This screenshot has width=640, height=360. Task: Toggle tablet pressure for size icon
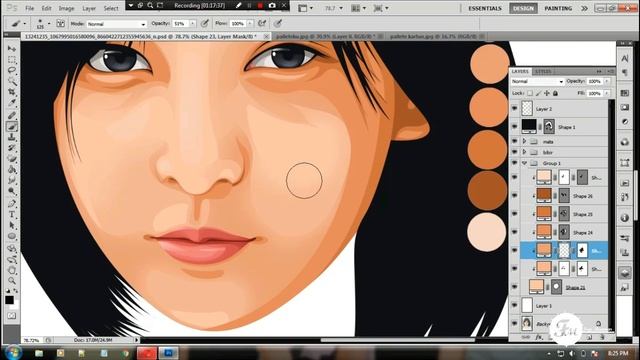pyautogui.click(x=278, y=24)
